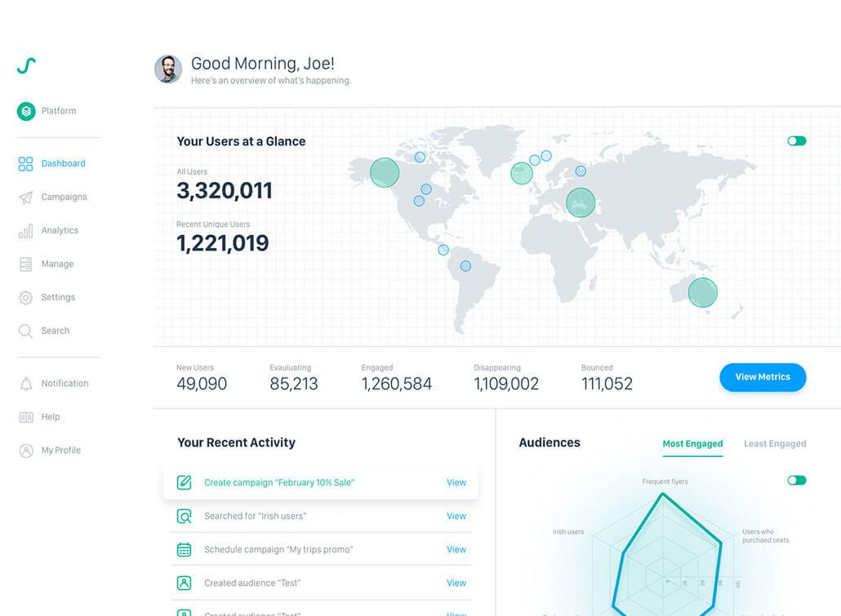Click the audience icon next to 'Test'
The image size is (841, 616).
[x=185, y=583]
